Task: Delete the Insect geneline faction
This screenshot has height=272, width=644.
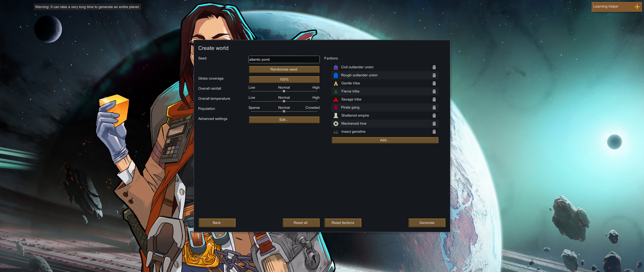Action: point(434,132)
